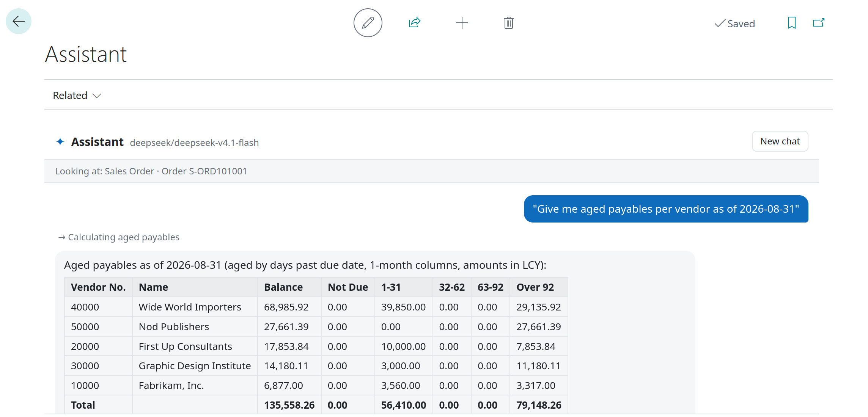This screenshot has width=868, height=417.
Task: Click the Looking at Sales Order context bar
Action: [431, 171]
